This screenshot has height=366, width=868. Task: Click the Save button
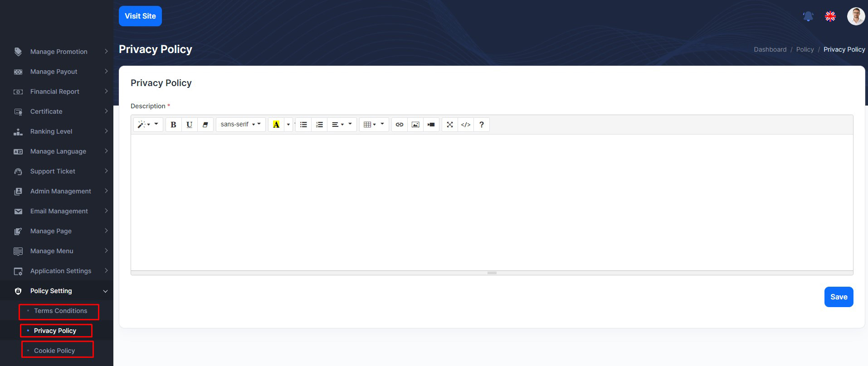(839, 297)
